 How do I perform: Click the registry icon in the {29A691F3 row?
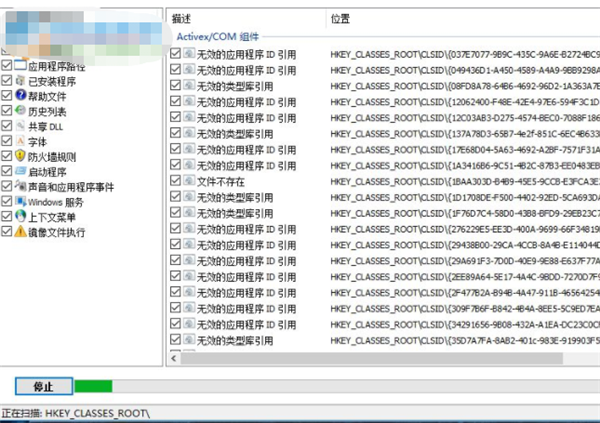point(189,260)
